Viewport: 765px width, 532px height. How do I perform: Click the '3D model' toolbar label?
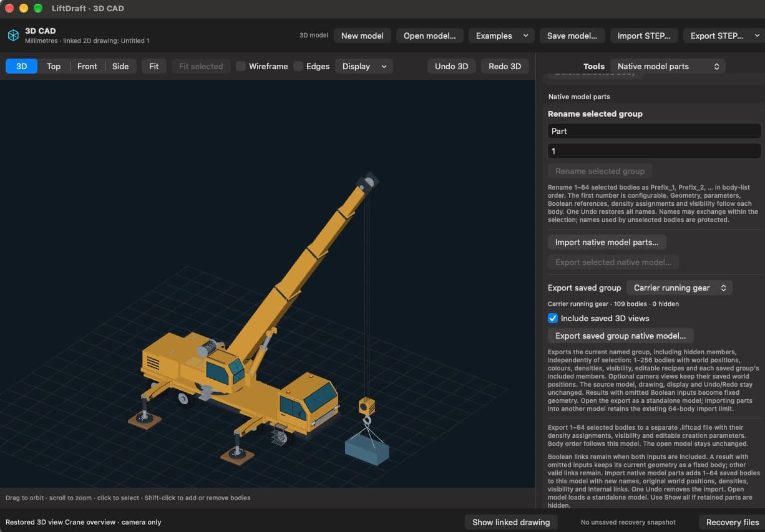314,36
